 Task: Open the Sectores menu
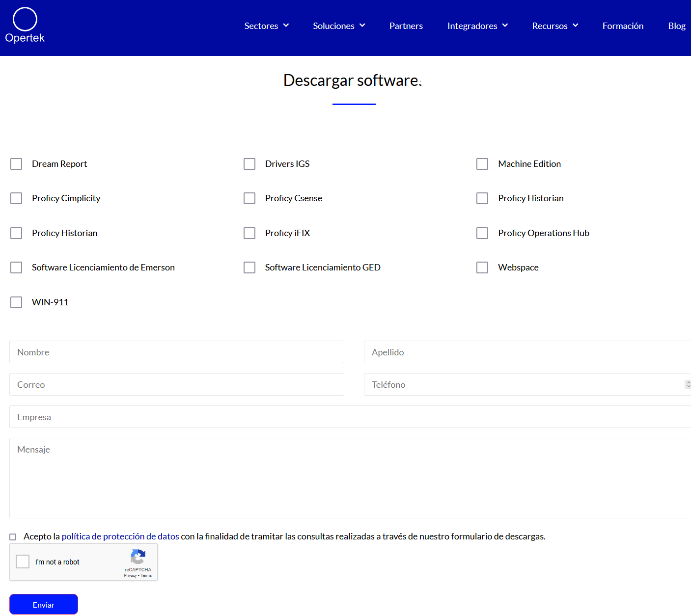click(267, 26)
